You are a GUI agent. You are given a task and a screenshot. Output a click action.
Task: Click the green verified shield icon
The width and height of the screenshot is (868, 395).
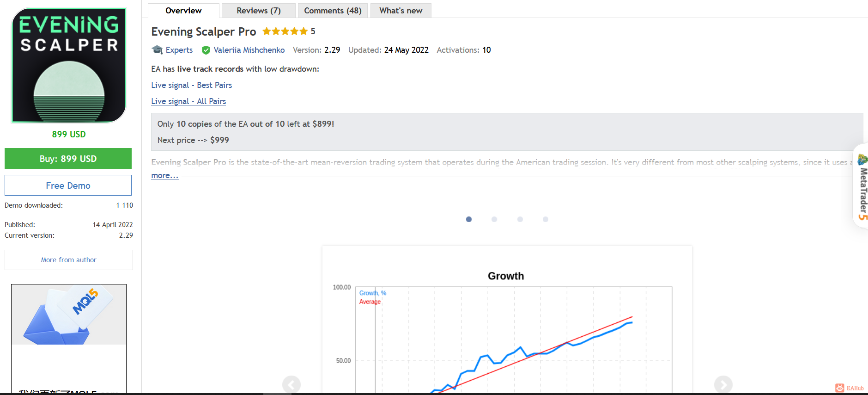(206, 50)
